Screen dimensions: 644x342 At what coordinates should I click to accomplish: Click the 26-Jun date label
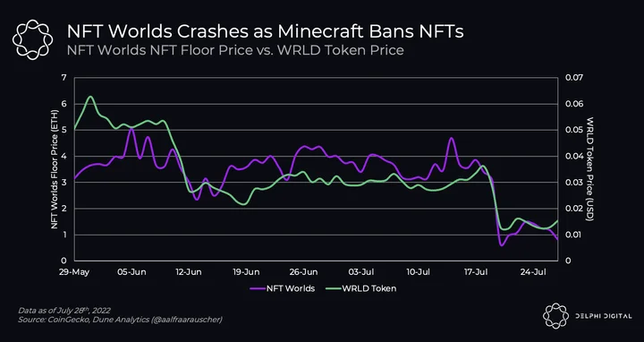coord(304,272)
